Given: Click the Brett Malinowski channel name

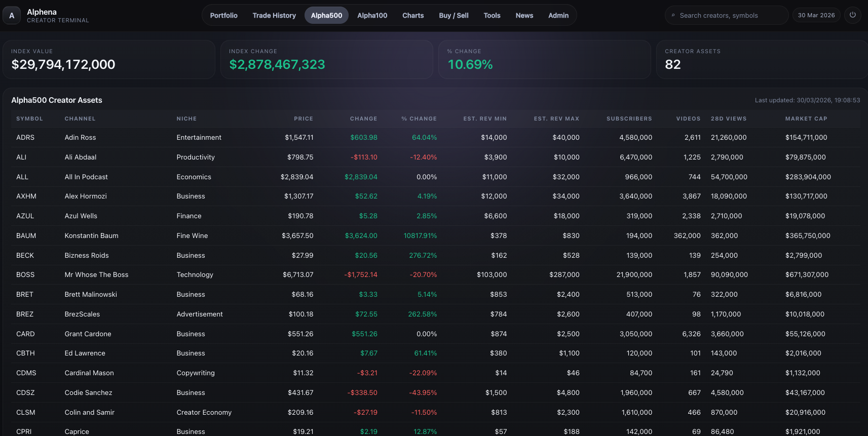Looking at the screenshot, I should pos(91,294).
